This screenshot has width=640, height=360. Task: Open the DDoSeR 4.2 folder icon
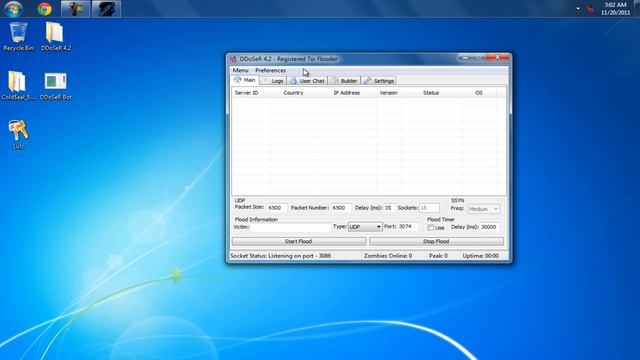pos(56,36)
